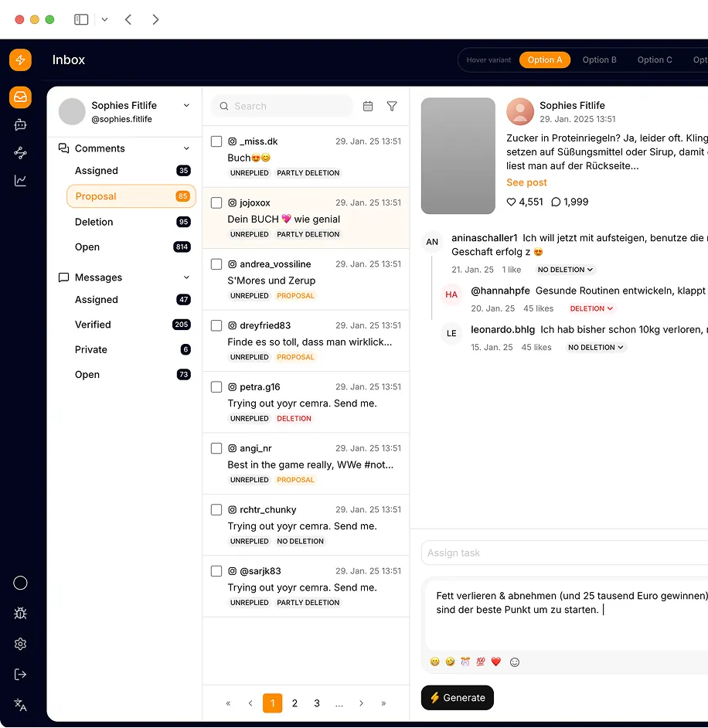Open the emoji picker smiley icon
The width and height of the screenshot is (708, 728).
click(x=515, y=662)
